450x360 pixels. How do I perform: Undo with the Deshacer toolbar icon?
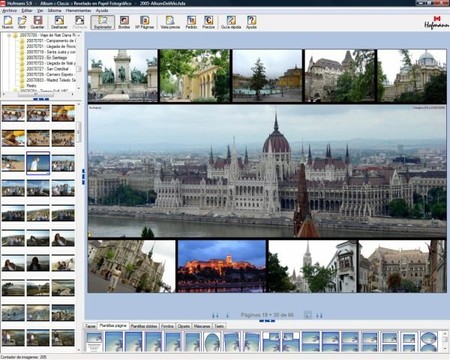pos(59,22)
